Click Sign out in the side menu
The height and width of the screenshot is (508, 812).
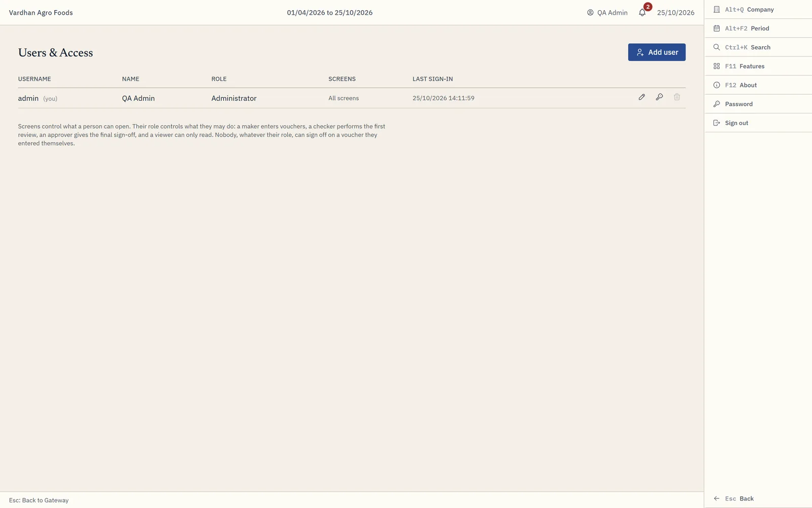pyautogui.click(x=758, y=123)
